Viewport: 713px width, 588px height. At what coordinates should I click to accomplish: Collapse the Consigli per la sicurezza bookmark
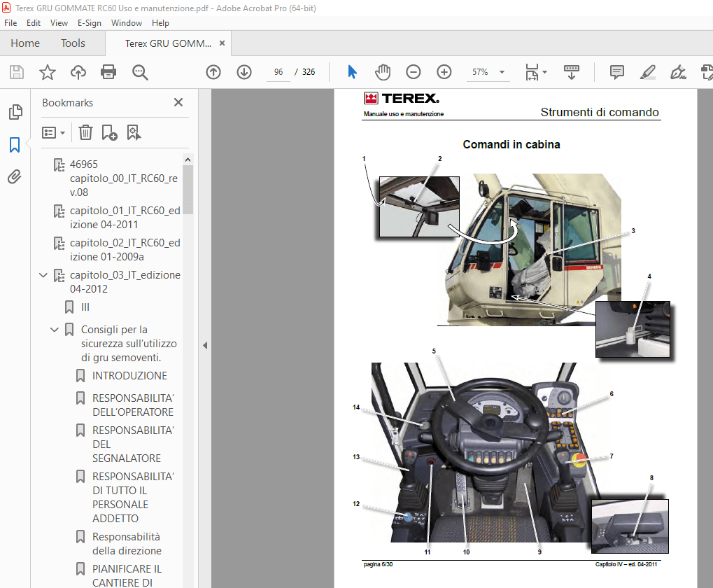pyautogui.click(x=55, y=329)
